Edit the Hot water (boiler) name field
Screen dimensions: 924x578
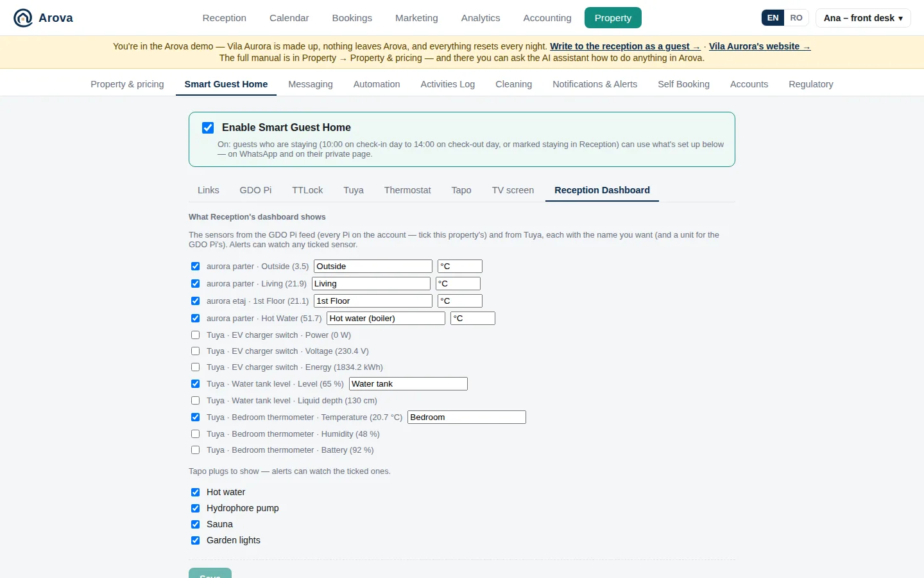(386, 318)
